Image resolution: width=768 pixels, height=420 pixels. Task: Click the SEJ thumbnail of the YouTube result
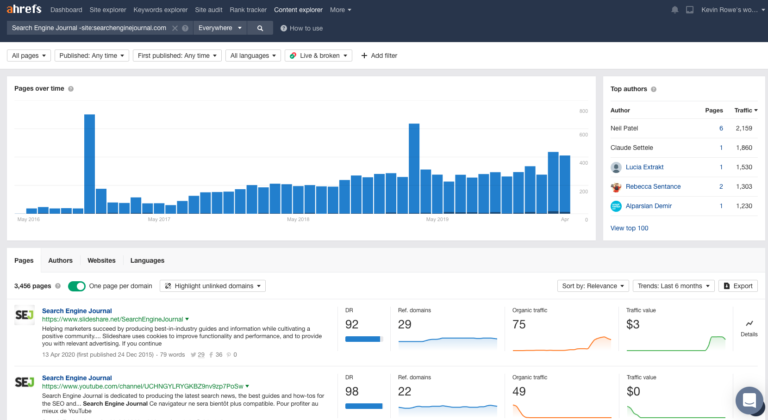24,382
